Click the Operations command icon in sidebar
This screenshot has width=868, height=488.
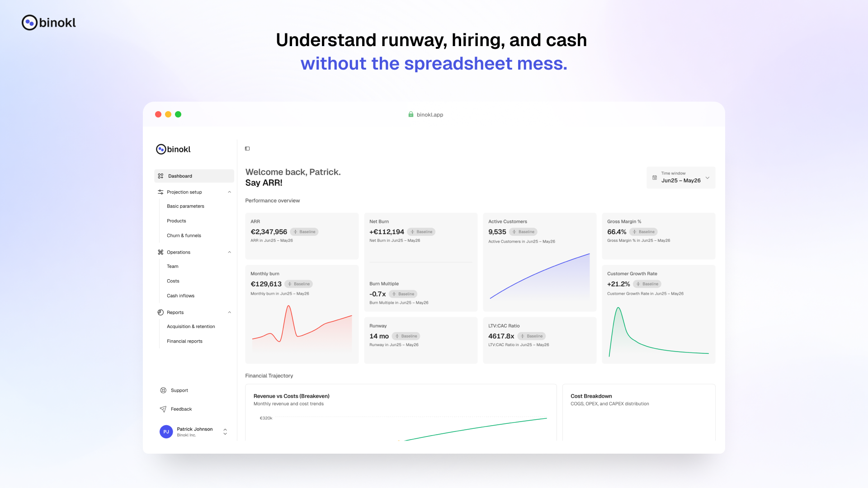point(160,252)
